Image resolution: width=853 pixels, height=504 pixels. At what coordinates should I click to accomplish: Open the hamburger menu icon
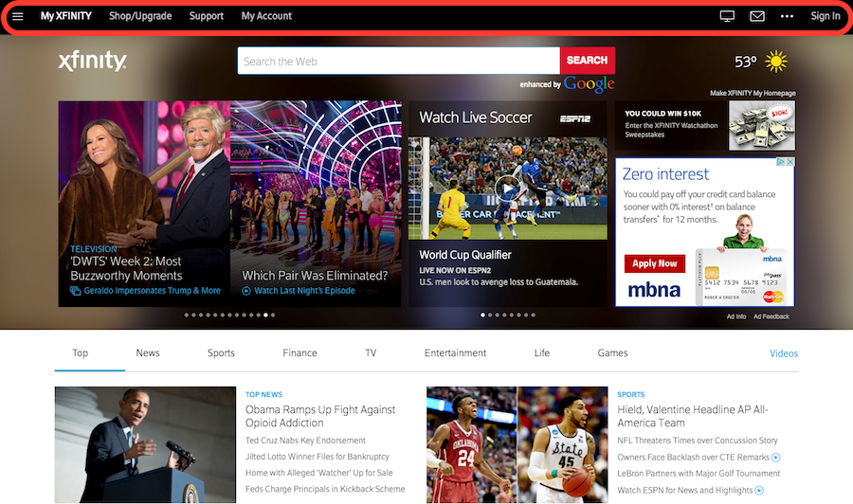17,16
